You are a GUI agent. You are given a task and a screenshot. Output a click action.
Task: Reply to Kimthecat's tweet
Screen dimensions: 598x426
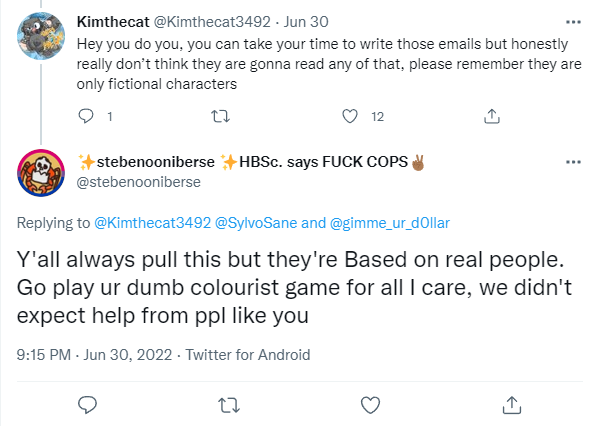point(86,116)
